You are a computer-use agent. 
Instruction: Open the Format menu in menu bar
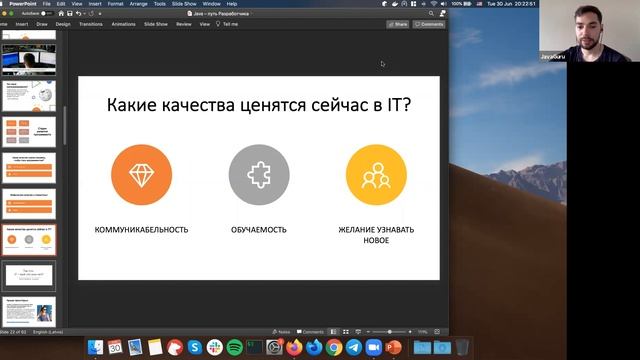pos(116,4)
